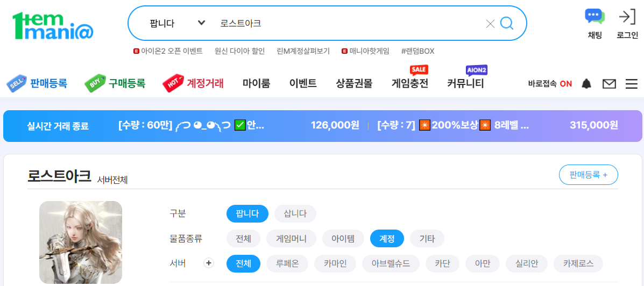Select server 아만
The width and height of the screenshot is (644, 286).
point(483,263)
